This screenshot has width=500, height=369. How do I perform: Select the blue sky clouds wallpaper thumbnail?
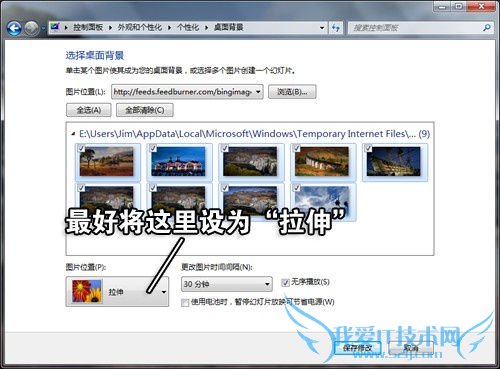point(322,202)
